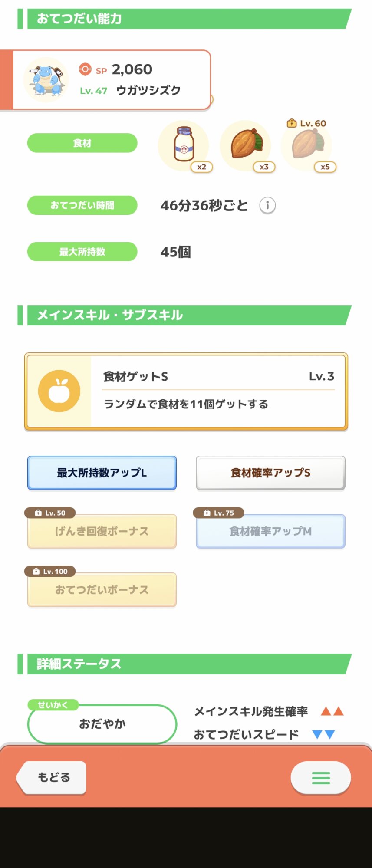Open the hamburger menu button
This screenshot has height=868, width=372.
pos(321,778)
